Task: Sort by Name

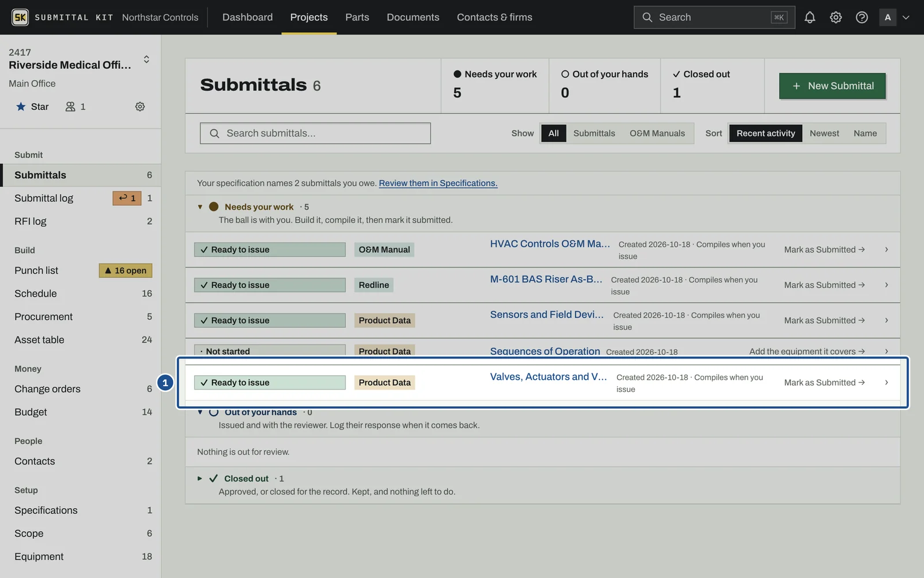Action: tap(865, 133)
